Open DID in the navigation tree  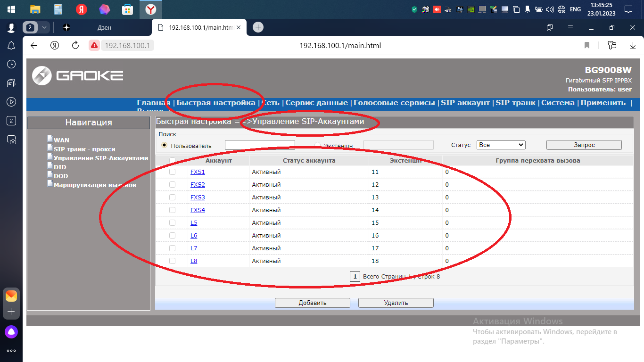pyautogui.click(x=60, y=167)
